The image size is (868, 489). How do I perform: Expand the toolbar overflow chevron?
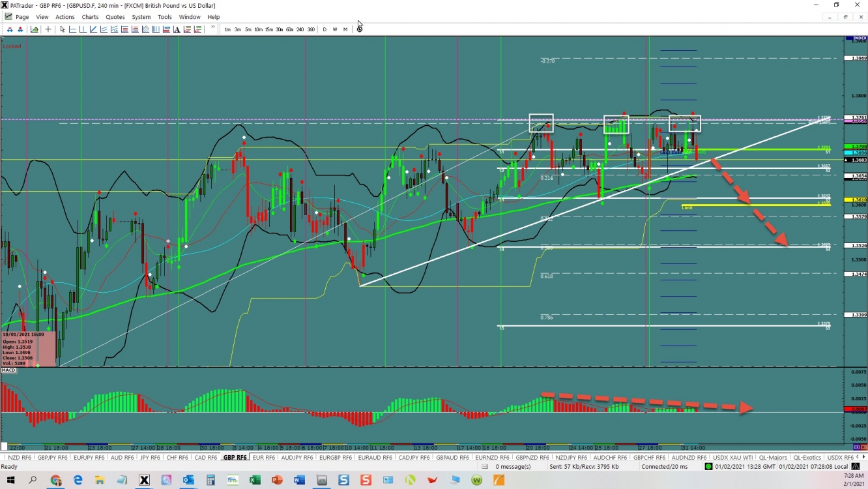[212, 27]
